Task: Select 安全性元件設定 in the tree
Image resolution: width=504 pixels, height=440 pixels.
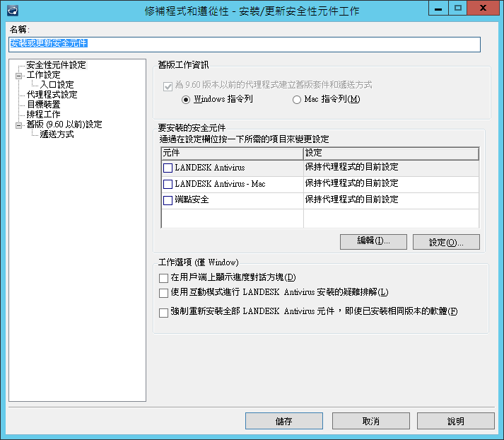Action: pyautogui.click(x=56, y=65)
